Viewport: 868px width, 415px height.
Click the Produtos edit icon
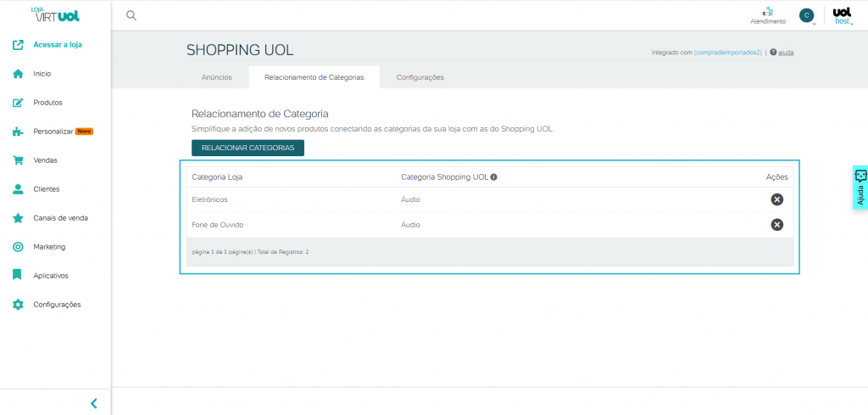pos(18,103)
